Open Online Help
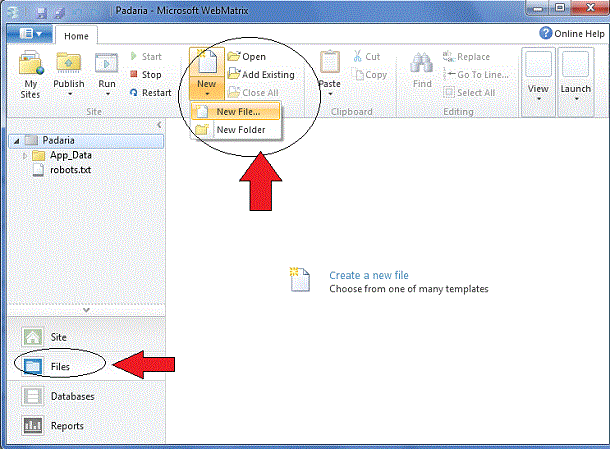The height and width of the screenshot is (449, 610). coord(572,33)
